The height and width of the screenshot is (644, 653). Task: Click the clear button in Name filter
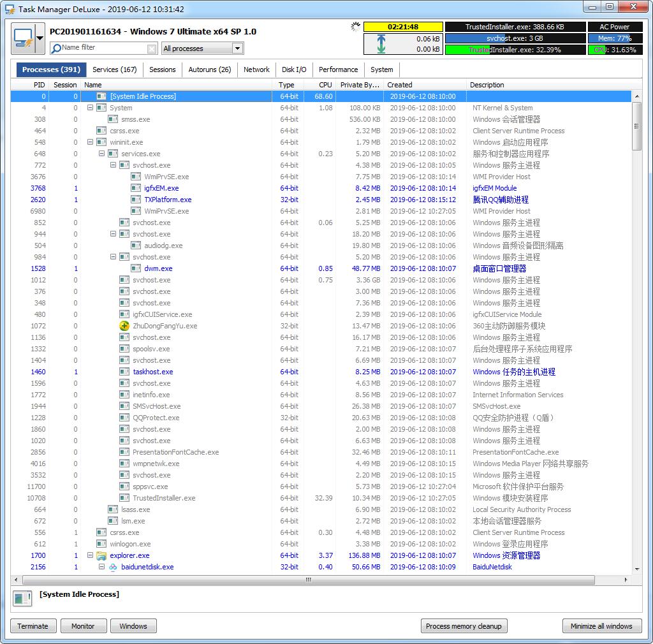[x=152, y=48]
